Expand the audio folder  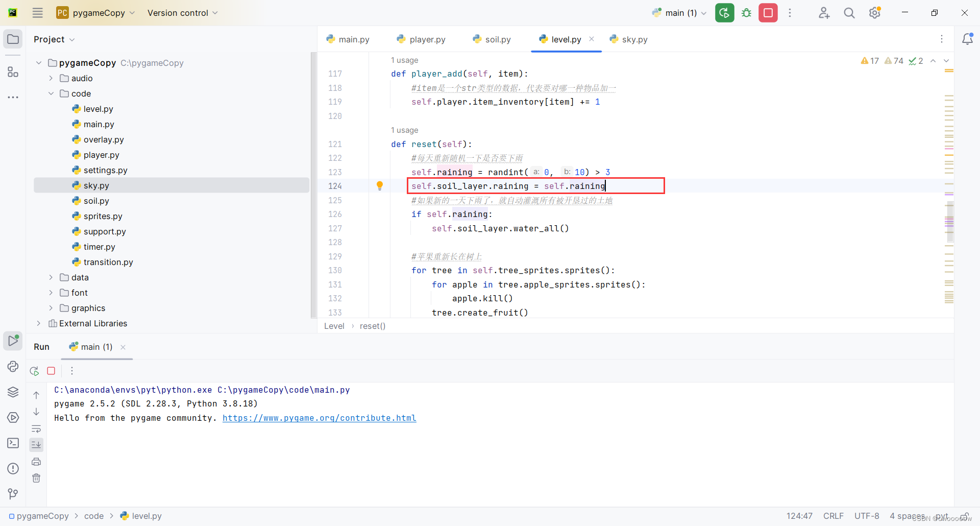click(x=51, y=78)
